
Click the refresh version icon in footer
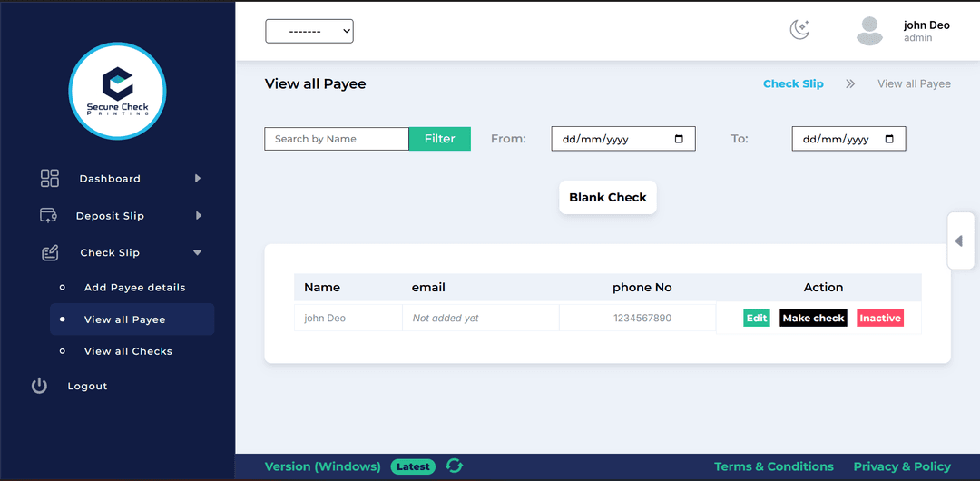point(455,466)
